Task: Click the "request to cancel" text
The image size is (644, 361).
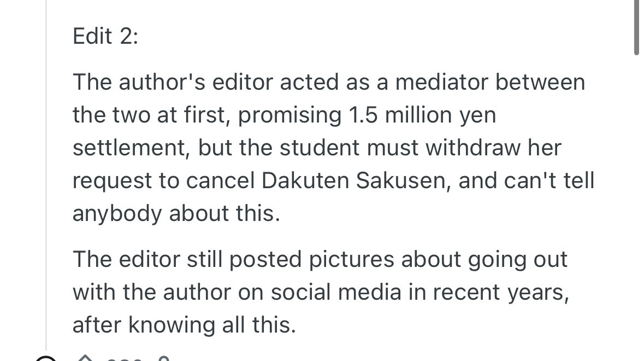Action: pyautogui.click(x=163, y=181)
